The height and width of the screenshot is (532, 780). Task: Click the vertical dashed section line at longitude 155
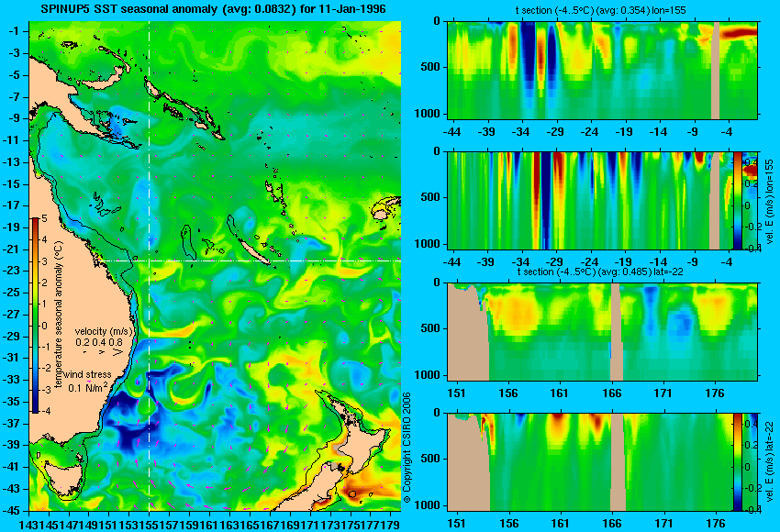[149, 265]
